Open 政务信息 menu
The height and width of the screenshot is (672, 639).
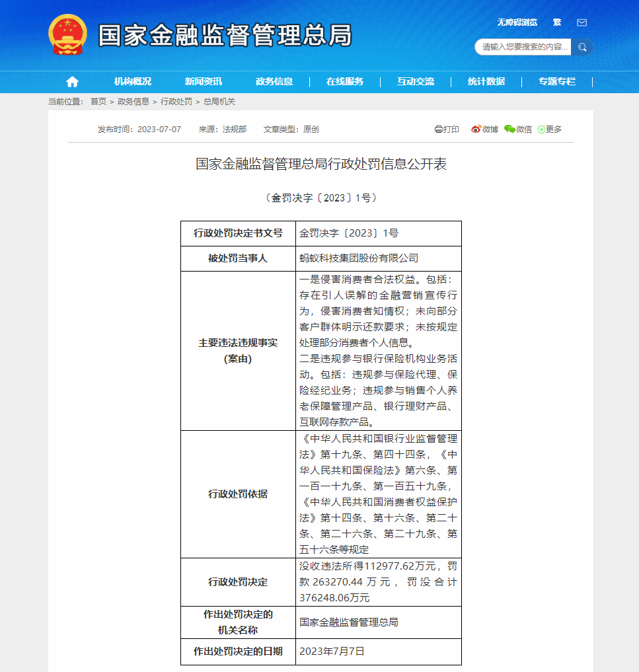[x=274, y=81]
